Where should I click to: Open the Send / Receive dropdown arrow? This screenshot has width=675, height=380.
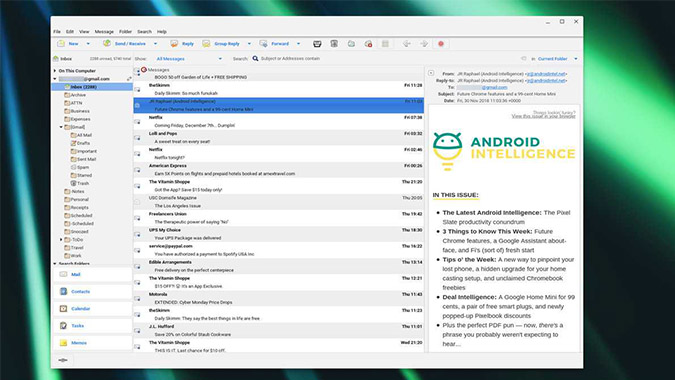click(155, 43)
